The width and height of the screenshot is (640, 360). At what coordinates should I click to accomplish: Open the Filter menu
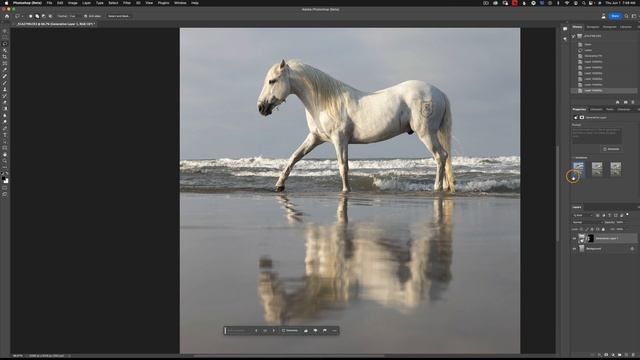pos(127,3)
